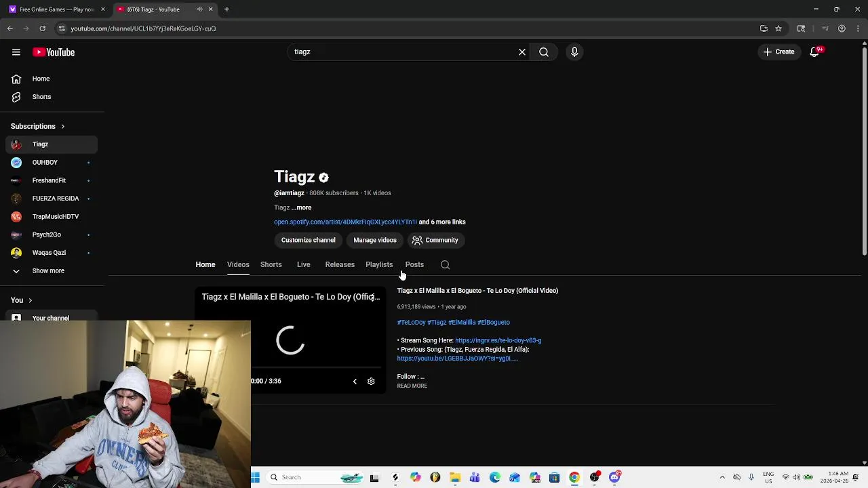Open the OUHBOY subscription
868x488 pixels.
pos(52,163)
